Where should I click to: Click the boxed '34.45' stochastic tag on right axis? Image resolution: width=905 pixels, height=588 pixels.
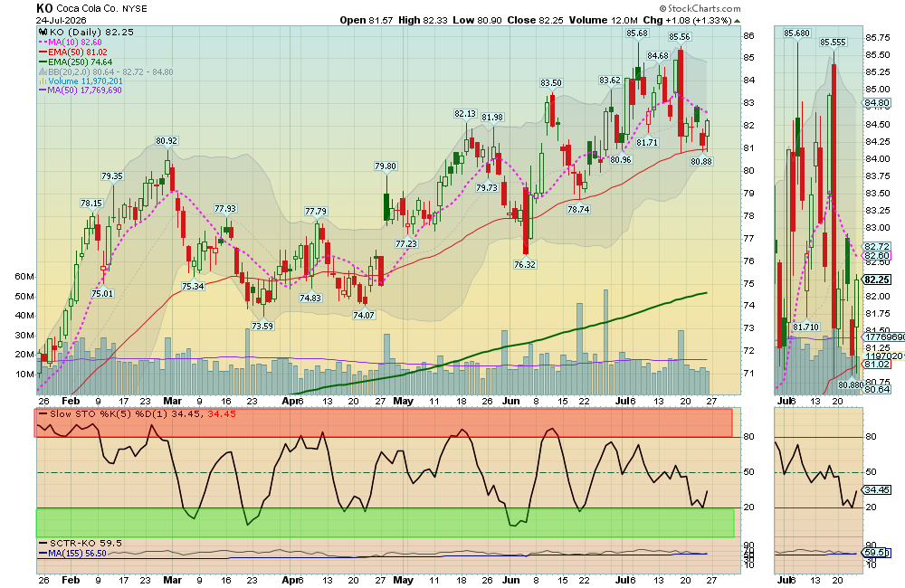[877, 490]
